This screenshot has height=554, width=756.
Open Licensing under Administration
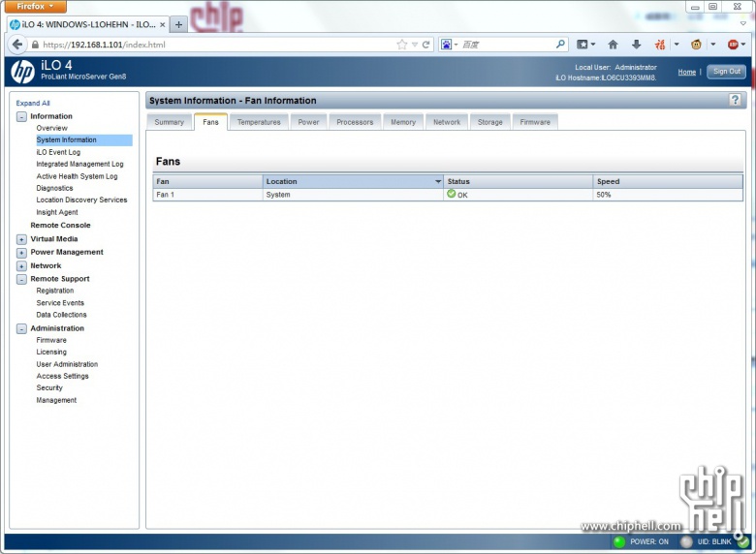51,353
